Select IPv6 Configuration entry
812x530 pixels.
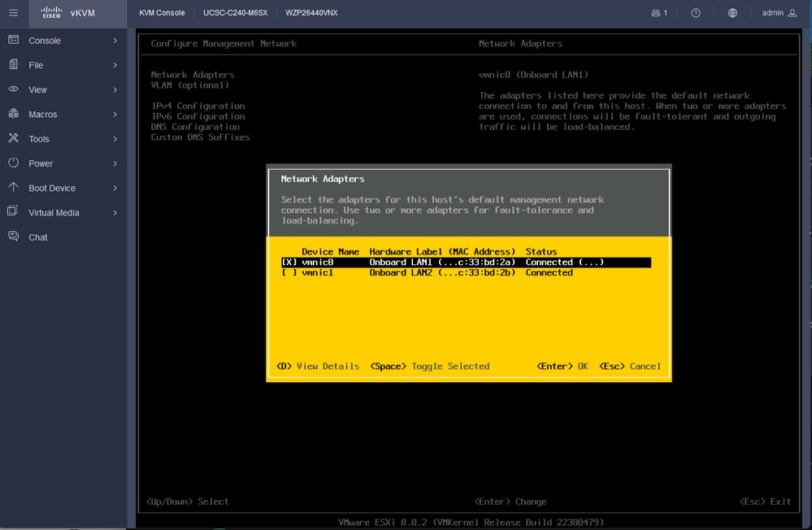click(x=198, y=116)
